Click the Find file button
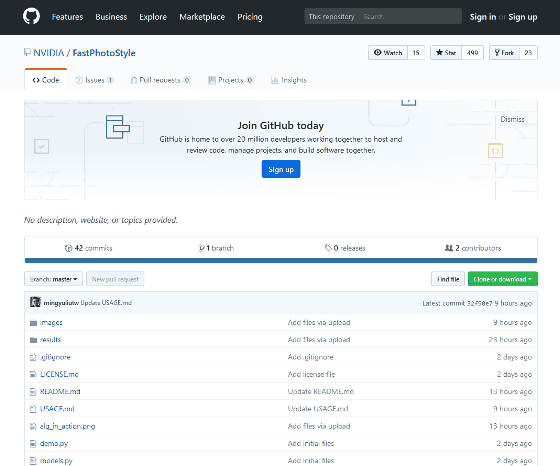 448,279
